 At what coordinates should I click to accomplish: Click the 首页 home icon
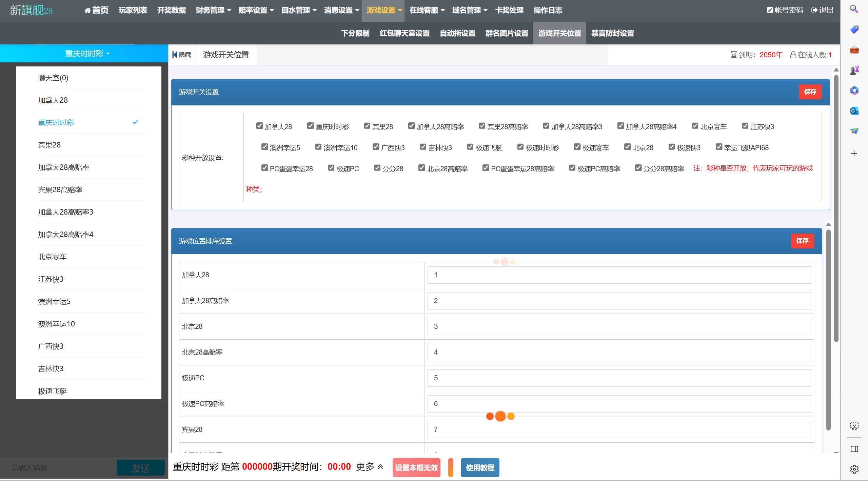87,11
